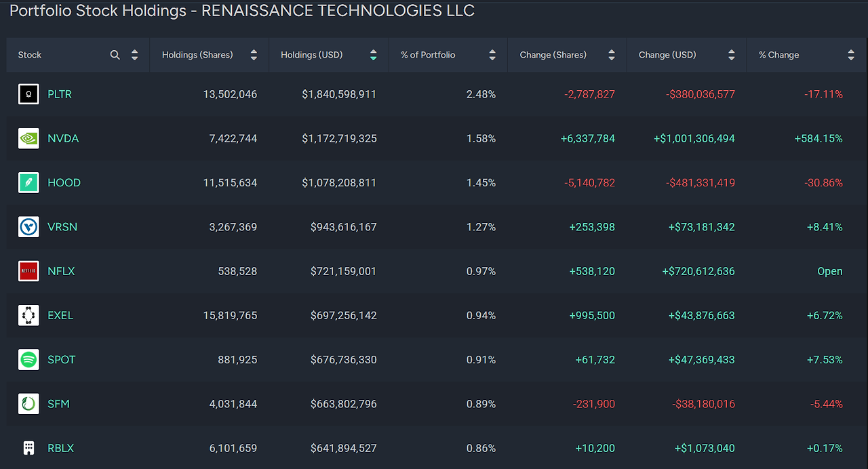The image size is (868, 469).
Task: Click the Palantir logo icon
Action: (28, 94)
